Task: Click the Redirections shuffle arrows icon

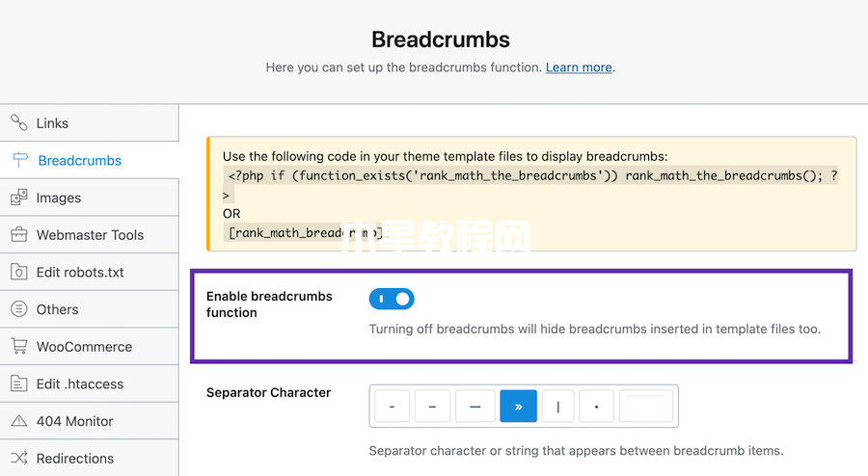Action: point(19,458)
